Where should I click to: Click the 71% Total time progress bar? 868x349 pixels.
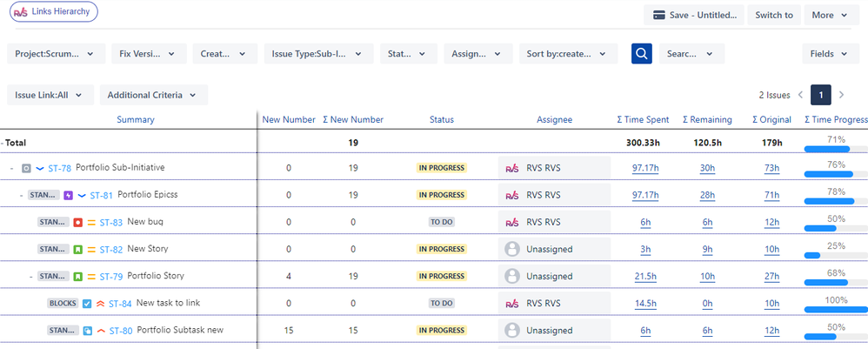[x=836, y=148]
